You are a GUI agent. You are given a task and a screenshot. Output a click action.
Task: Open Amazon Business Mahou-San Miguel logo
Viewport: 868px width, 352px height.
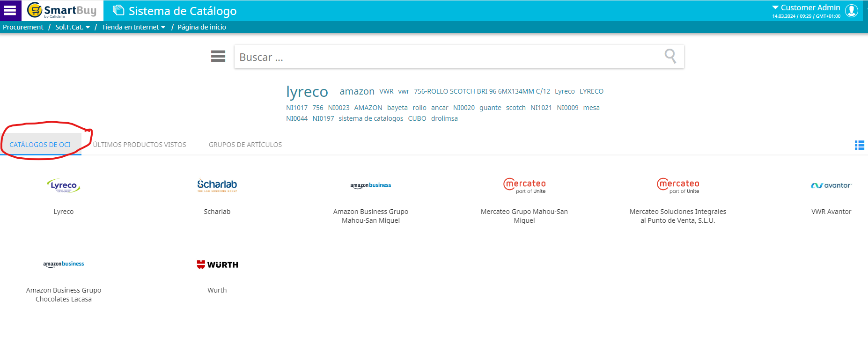coord(371,185)
